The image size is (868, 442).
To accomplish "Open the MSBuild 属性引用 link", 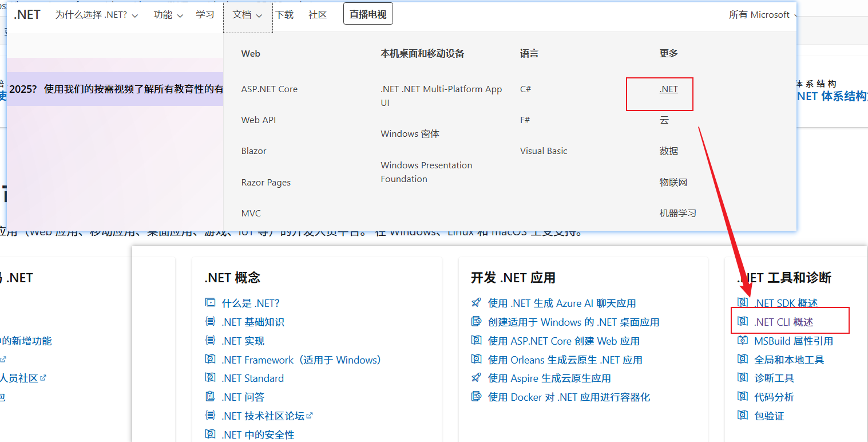I will coord(794,341).
